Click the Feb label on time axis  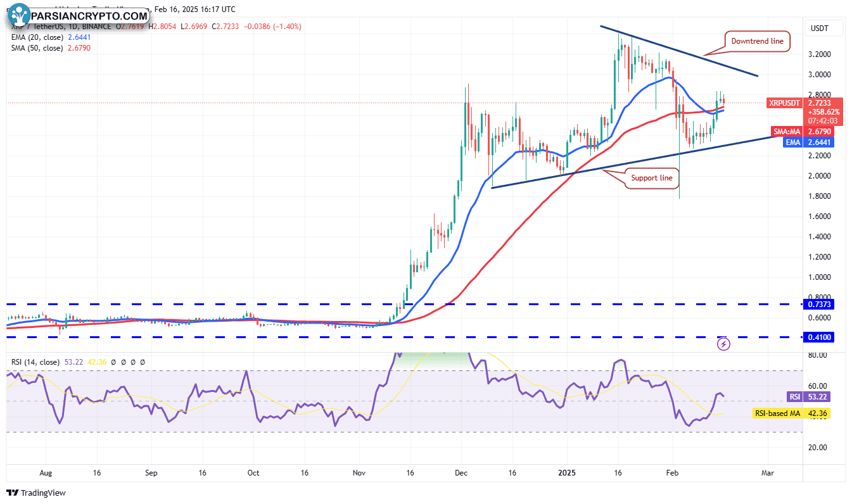(671, 473)
